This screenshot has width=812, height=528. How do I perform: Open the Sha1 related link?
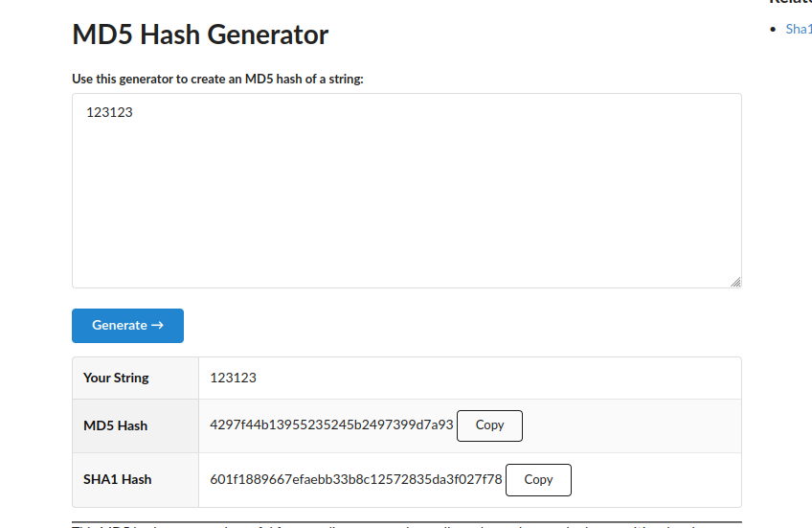(799, 29)
